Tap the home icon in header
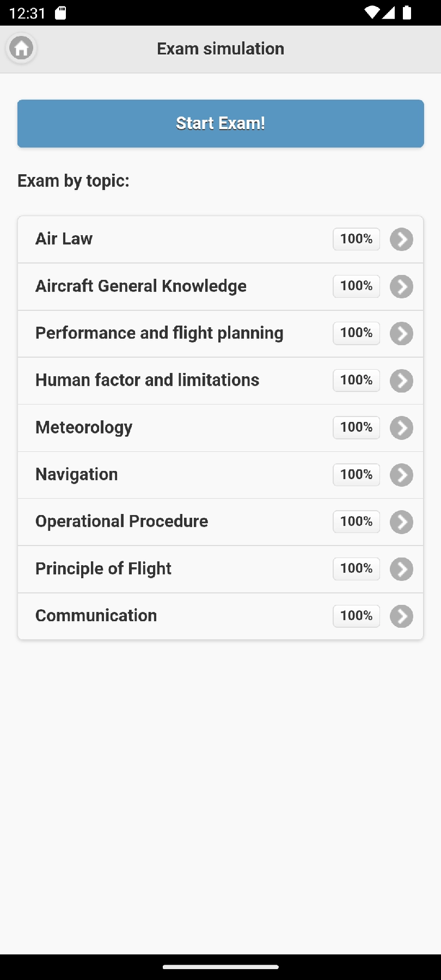 point(22,48)
